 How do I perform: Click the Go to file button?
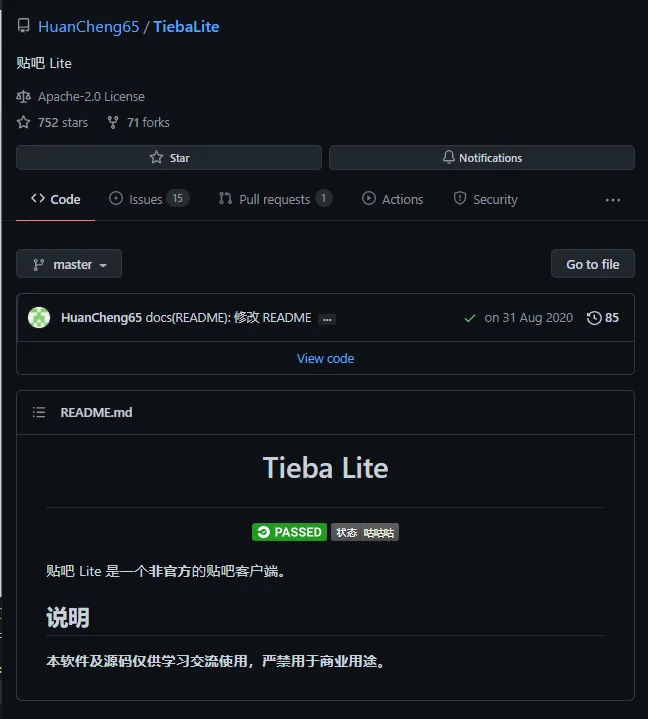[x=593, y=264]
